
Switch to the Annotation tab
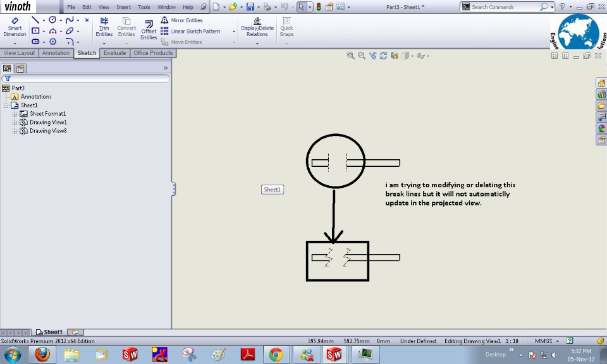[x=56, y=53]
